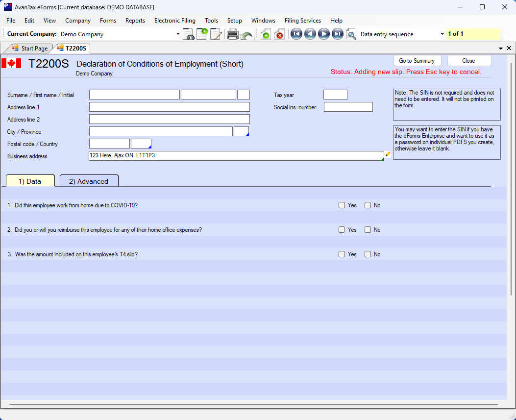Click the vertical scrollbar of the form
The image size is (516, 420).
pyautogui.click(x=511, y=178)
